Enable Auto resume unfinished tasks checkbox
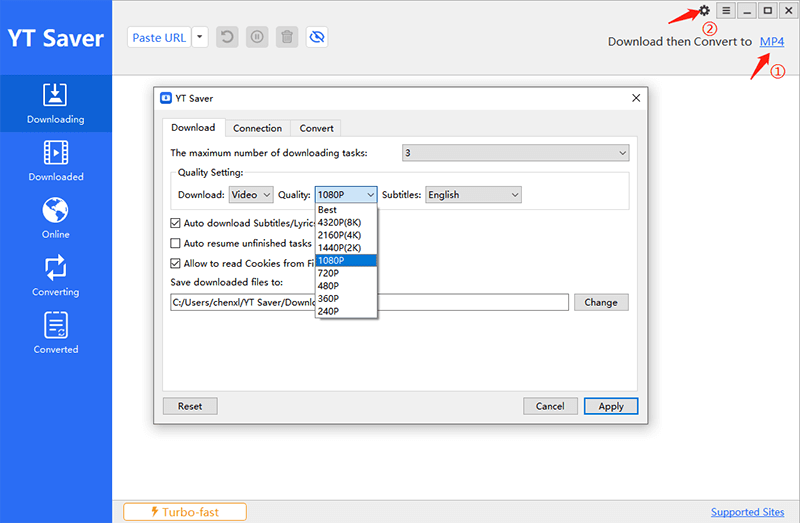This screenshot has height=523, width=800. point(176,243)
